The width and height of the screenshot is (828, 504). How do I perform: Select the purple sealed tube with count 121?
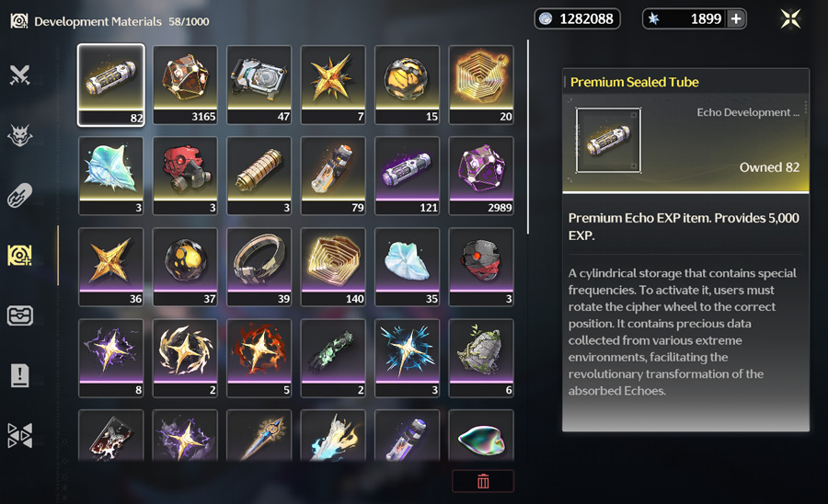[408, 176]
